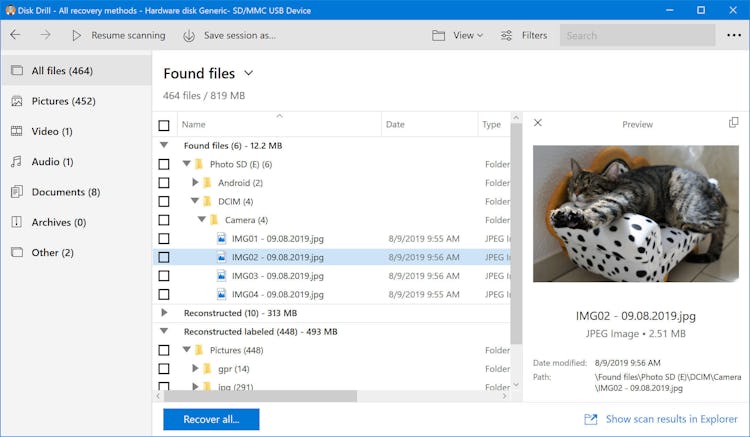Image resolution: width=750 pixels, height=437 pixels.
Task: Click the Show scan results export icon
Action: (591, 419)
